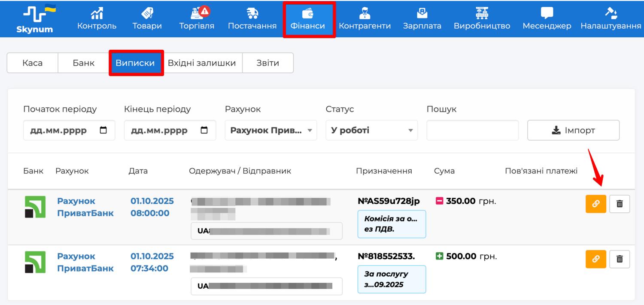This screenshot has width=644, height=305.
Task: Expand the Рахунок dropdown filter
Action: [270, 130]
